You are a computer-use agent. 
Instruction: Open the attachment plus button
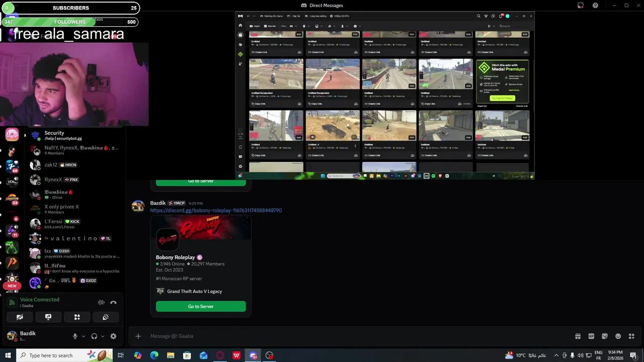(x=138, y=336)
